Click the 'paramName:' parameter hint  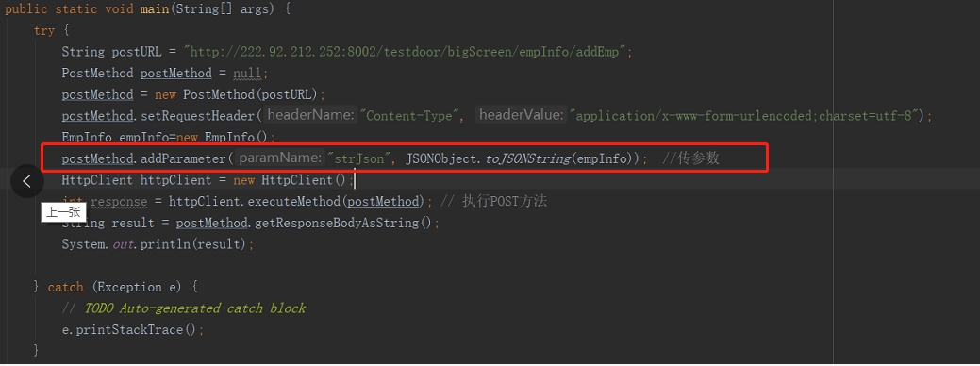point(280,159)
